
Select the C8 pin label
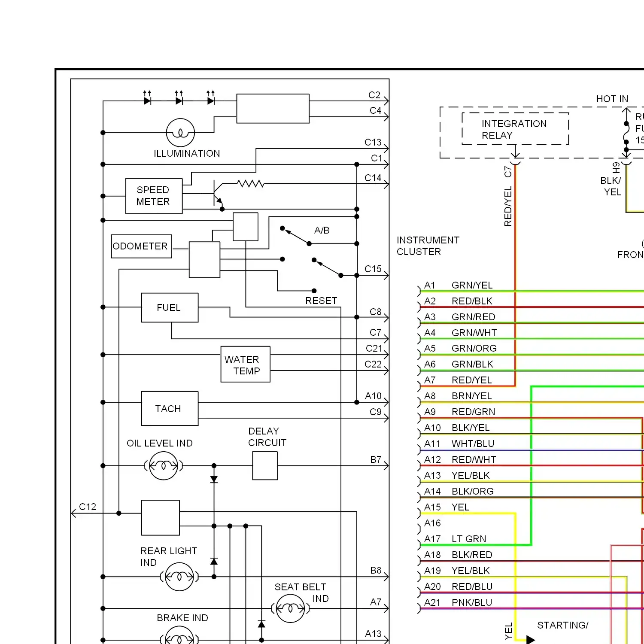(375, 312)
